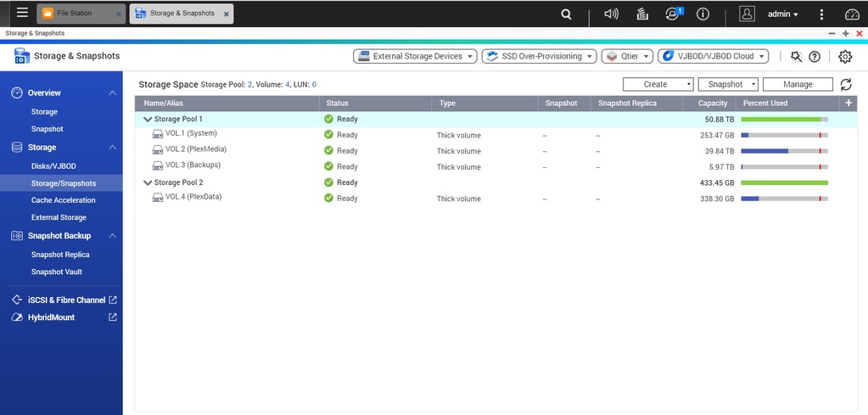The height and width of the screenshot is (415, 868).
Task: Open SSD Over-Provisioning dropdown
Action: [x=539, y=56]
